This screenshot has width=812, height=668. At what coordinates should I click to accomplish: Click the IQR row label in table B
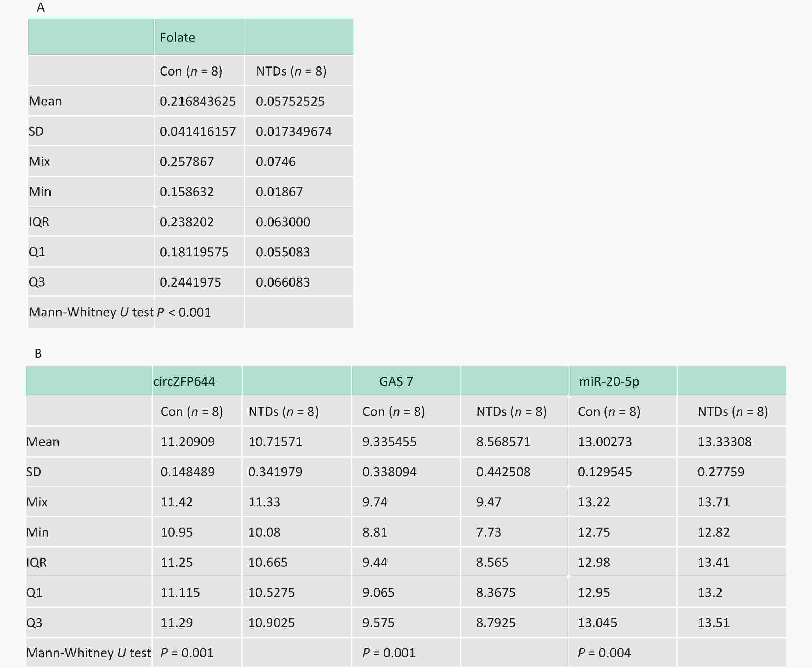(36, 562)
